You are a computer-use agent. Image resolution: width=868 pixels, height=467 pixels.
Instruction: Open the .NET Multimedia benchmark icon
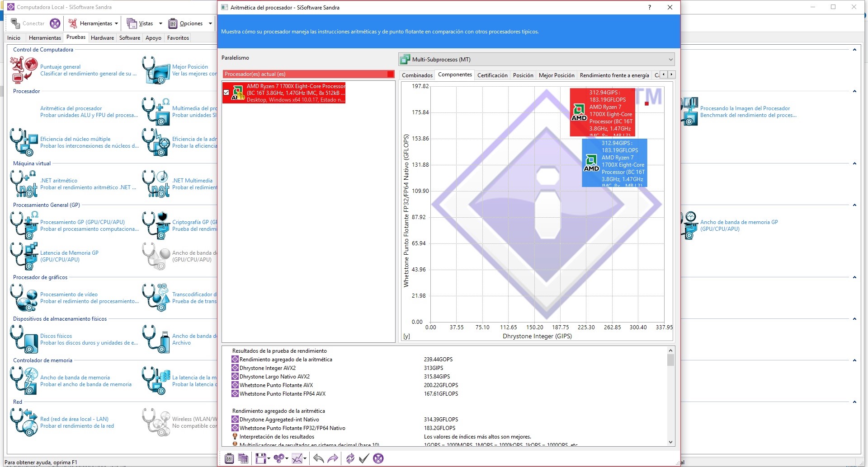156,184
